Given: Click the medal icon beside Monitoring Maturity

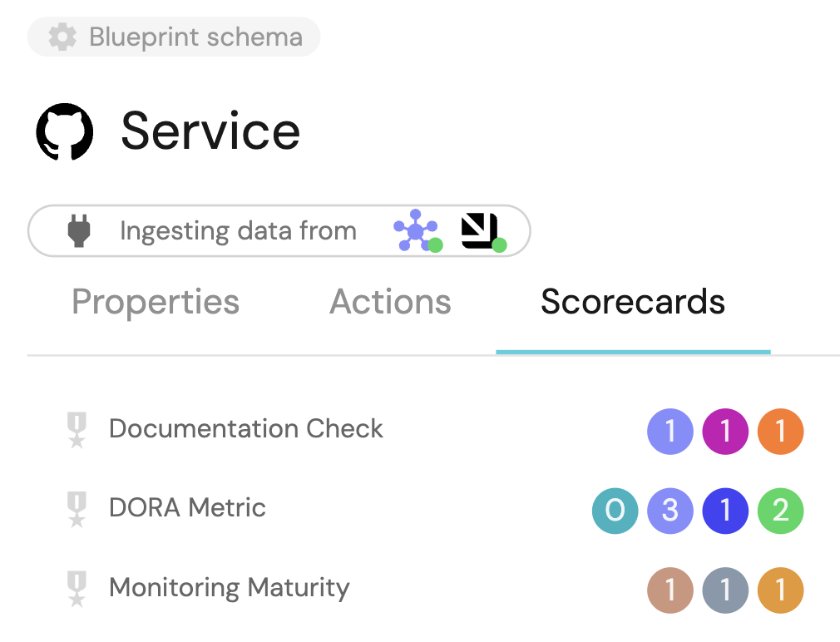Looking at the screenshot, I should [77, 589].
